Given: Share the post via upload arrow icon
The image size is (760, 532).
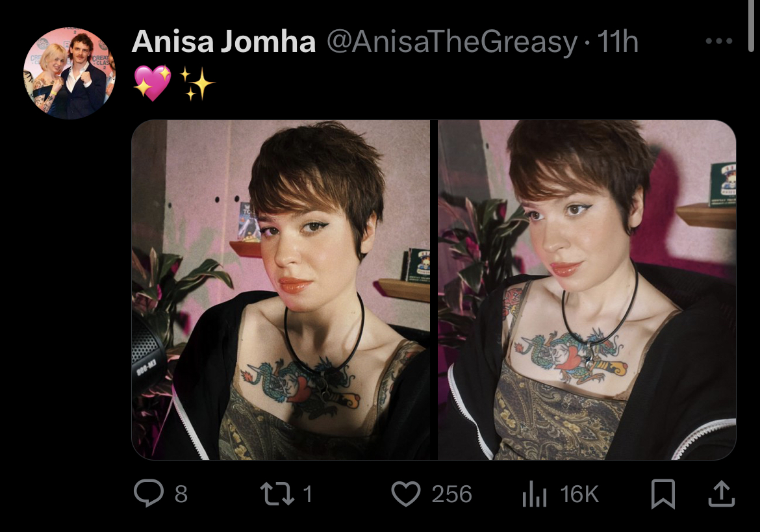Looking at the screenshot, I should point(722,493).
